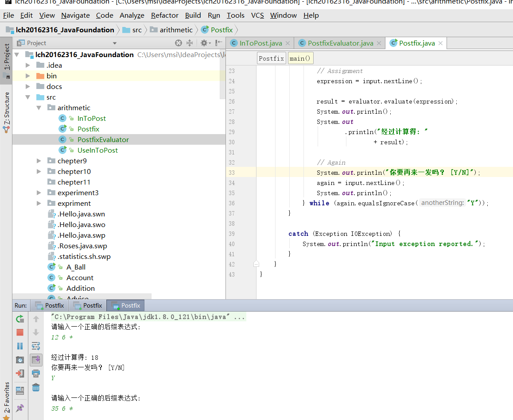This screenshot has height=420, width=513.
Task: Click the exit icon in run panel
Action: tap(19, 374)
